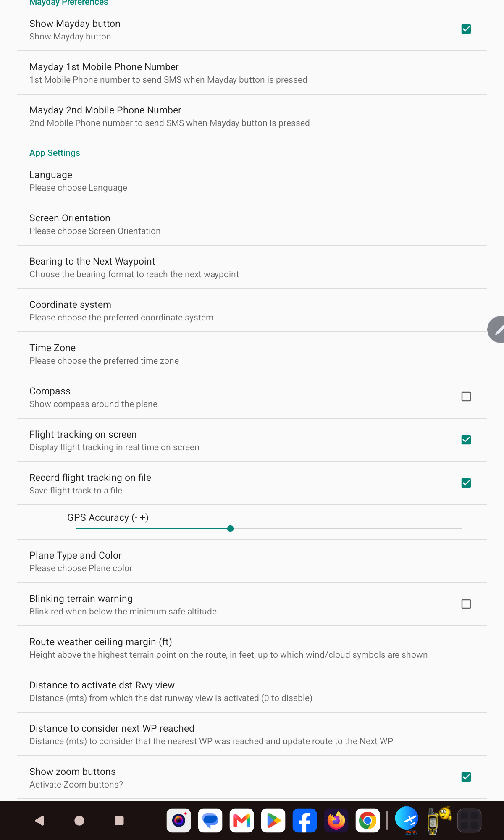Enable the Compass checkbox
The width and height of the screenshot is (504, 840).
tap(466, 396)
